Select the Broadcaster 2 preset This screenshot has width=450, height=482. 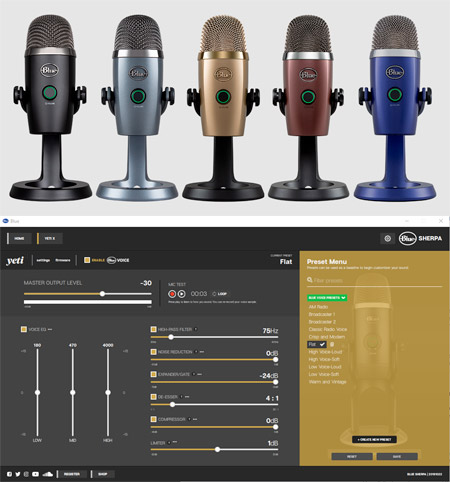point(322,322)
